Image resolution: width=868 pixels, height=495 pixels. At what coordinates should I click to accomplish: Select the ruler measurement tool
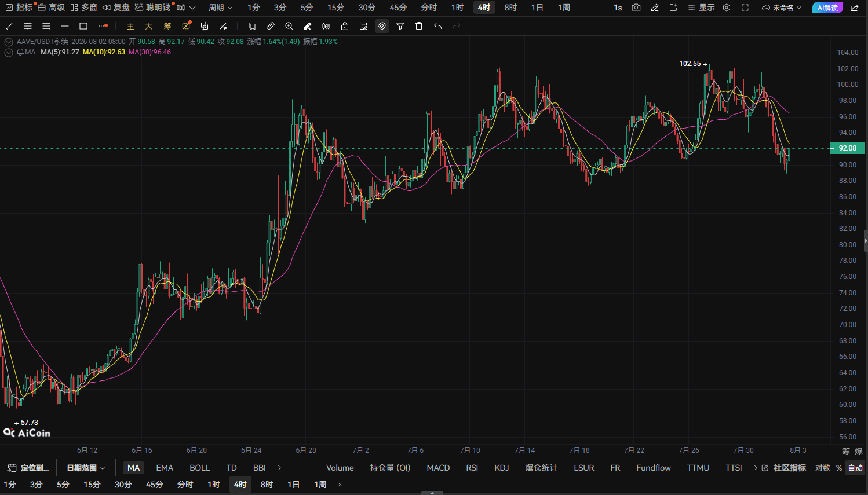pos(271,26)
